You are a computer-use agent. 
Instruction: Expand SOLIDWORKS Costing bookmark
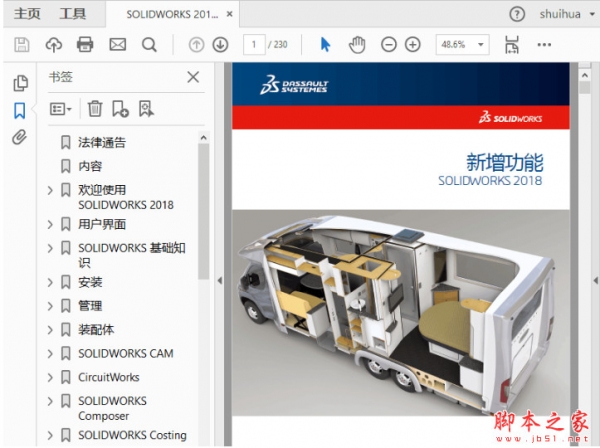pos(50,435)
